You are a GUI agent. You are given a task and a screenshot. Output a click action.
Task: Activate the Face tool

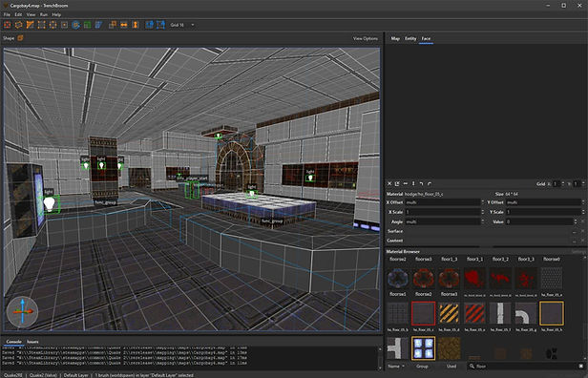[x=65, y=25]
